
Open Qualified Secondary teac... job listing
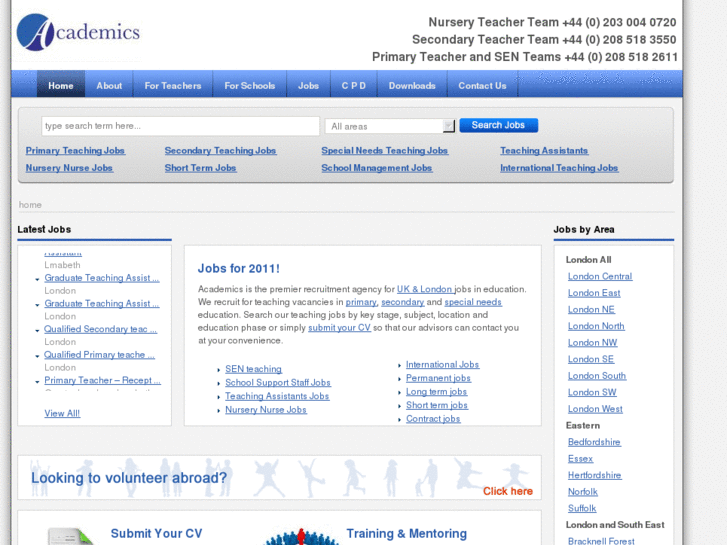pyautogui.click(x=101, y=329)
